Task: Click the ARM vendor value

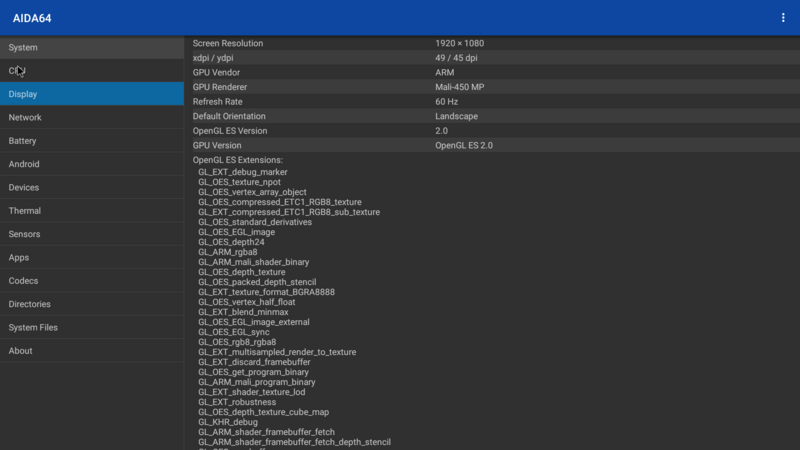Action: (x=444, y=72)
